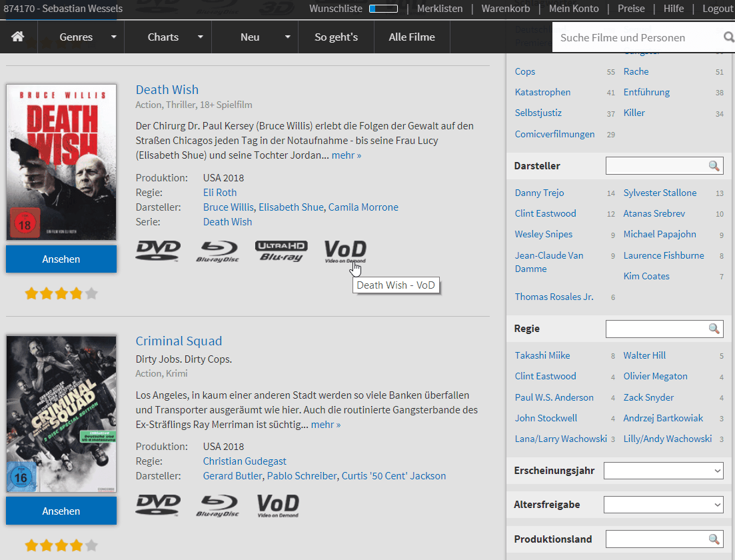Filter by actor Danny Trejo
Screen dimensions: 735x560
coord(539,193)
